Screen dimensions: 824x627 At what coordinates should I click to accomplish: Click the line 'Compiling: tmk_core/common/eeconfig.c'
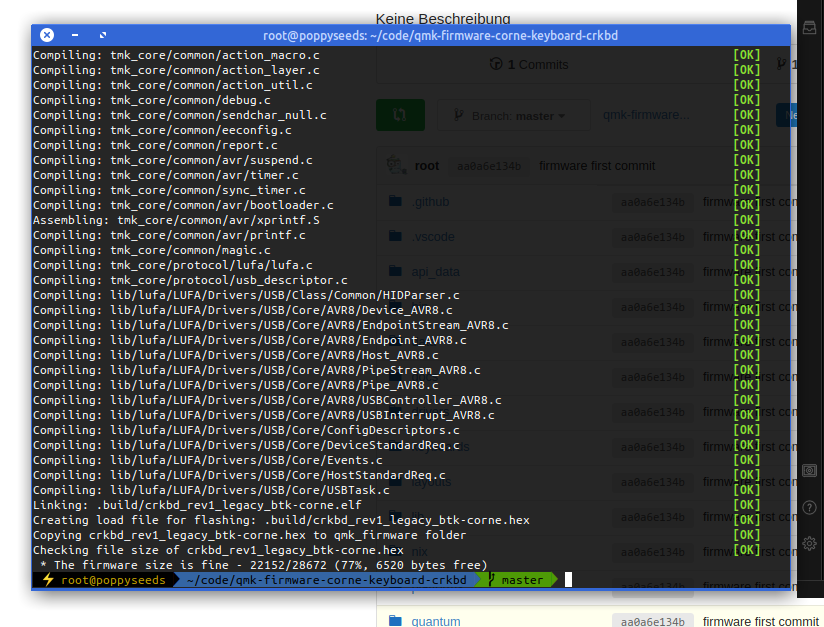pos(162,130)
